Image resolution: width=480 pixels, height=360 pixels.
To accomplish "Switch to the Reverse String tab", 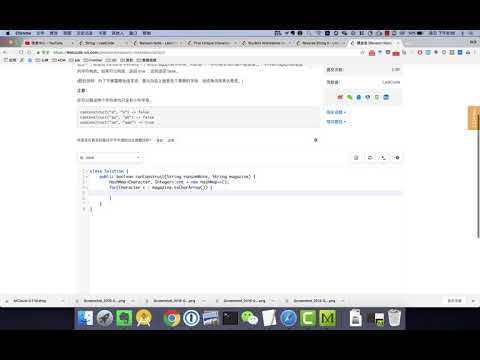I will click(320, 43).
